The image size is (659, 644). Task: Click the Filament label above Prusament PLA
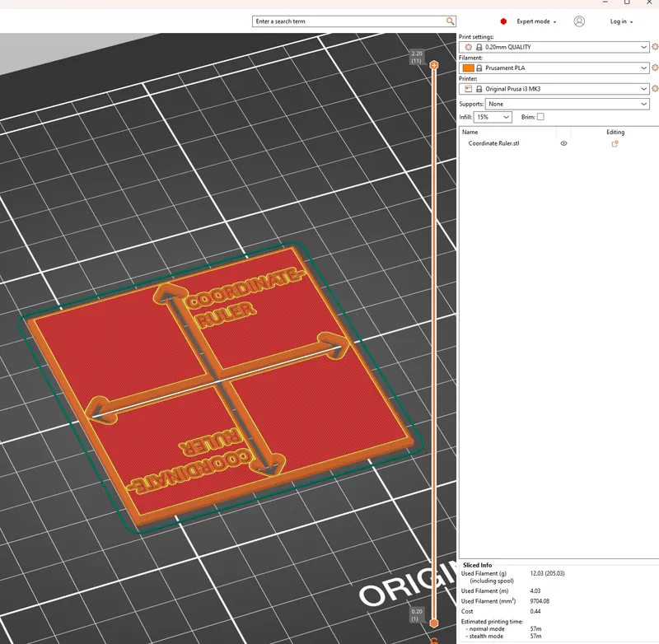pos(470,58)
